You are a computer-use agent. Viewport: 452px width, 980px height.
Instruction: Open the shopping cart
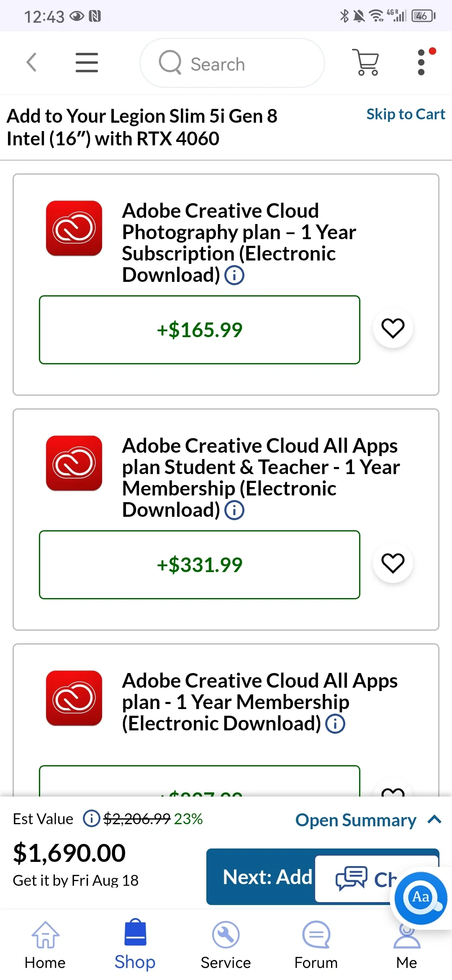click(x=367, y=63)
